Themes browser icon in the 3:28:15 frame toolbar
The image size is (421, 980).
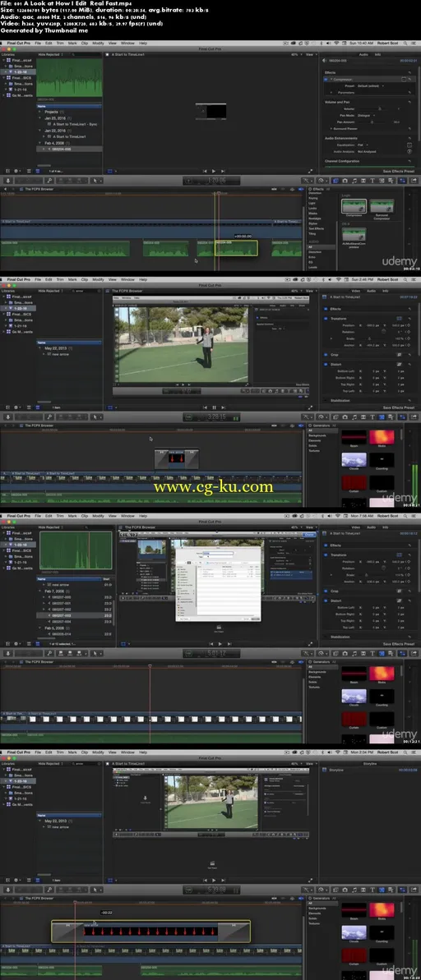tap(391, 416)
